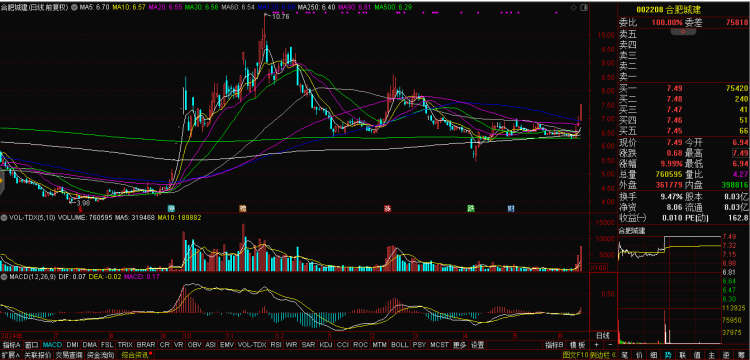The image size is (750, 360).
Task: Click the yellow arrow marker at chart's left edge
Action: 2,182
